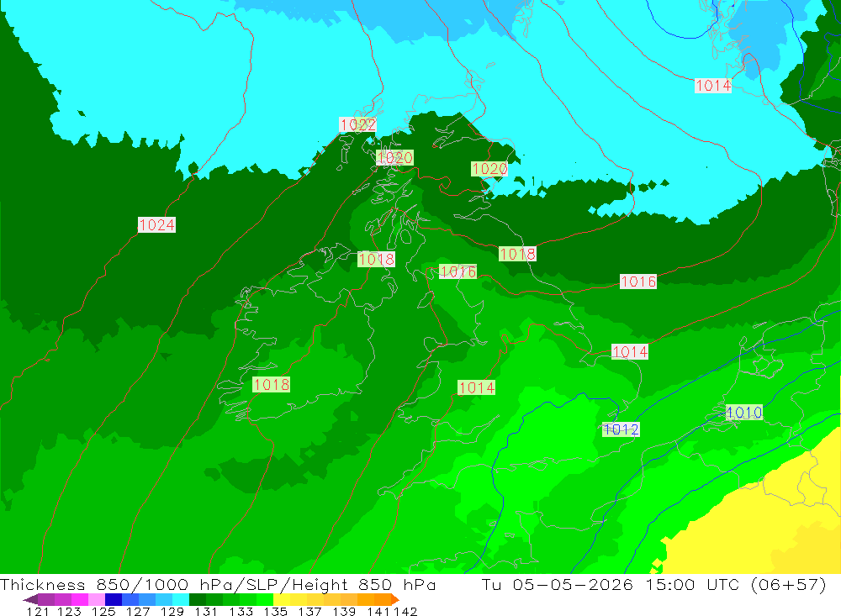The width and height of the screenshot is (841, 616).
Task: Select the bright magenta legend swatch
Action: click(79, 599)
